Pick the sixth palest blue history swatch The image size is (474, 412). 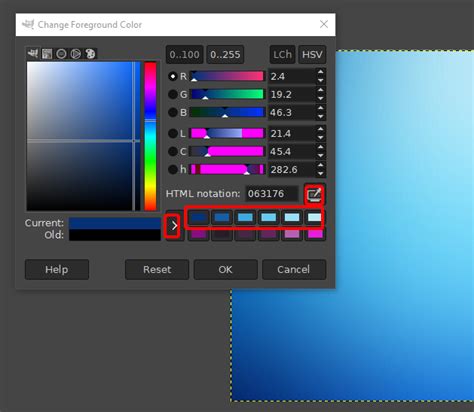point(314,218)
